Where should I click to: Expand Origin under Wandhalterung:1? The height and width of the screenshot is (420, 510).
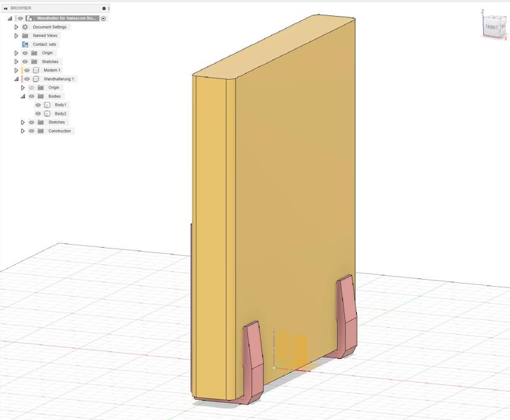(x=23, y=88)
